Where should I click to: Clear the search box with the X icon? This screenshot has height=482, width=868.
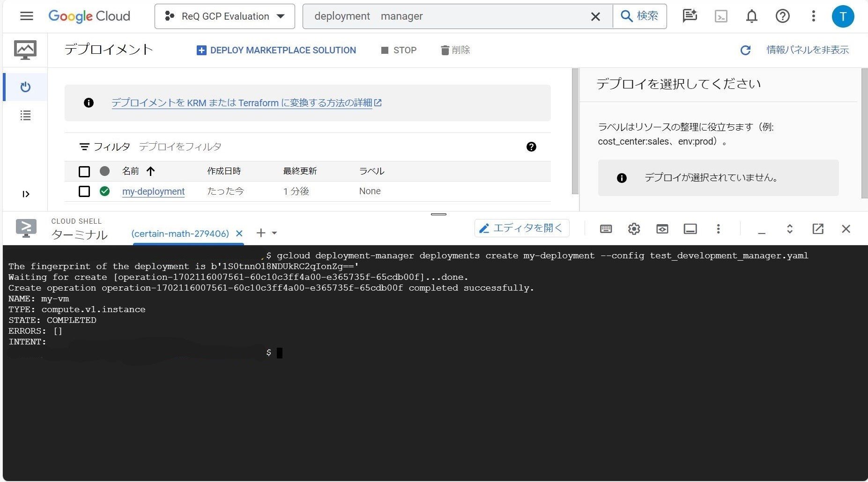[595, 16]
